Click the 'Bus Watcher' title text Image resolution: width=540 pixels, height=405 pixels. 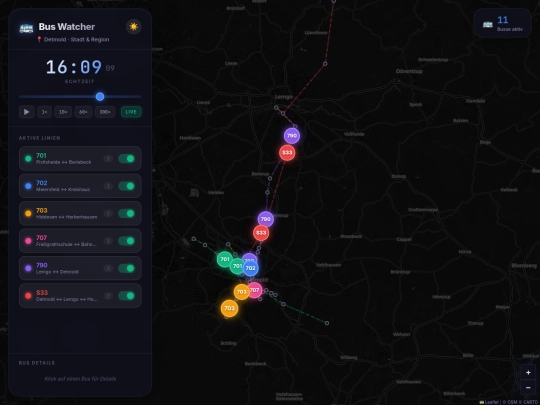point(66,27)
